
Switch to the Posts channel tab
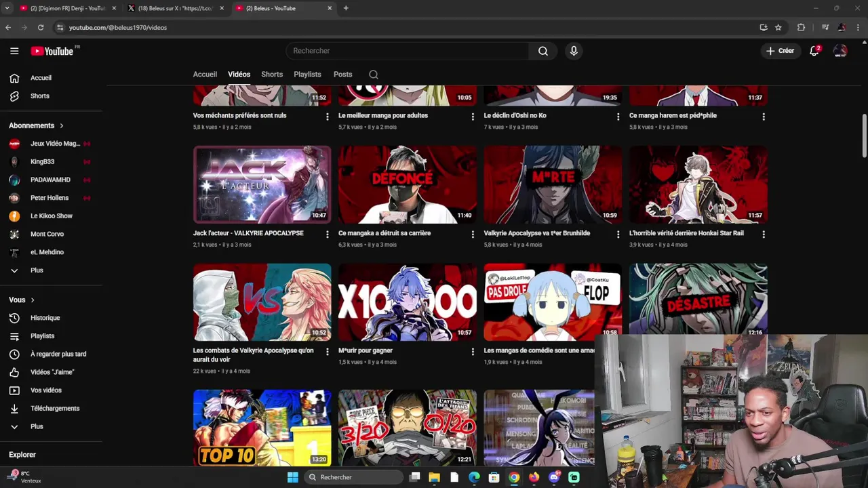342,75
